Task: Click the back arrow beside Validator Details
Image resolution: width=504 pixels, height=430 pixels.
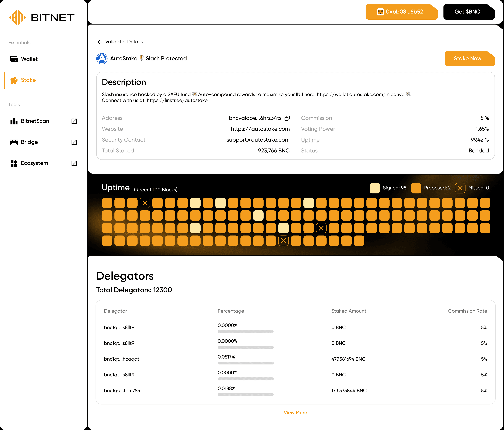Action: point(99,42)
